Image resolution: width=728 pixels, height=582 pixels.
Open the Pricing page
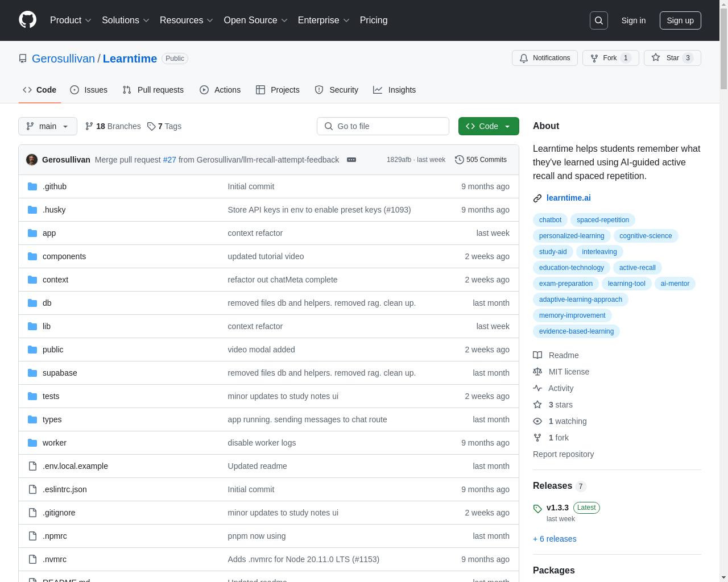click(x=374, y=20)
